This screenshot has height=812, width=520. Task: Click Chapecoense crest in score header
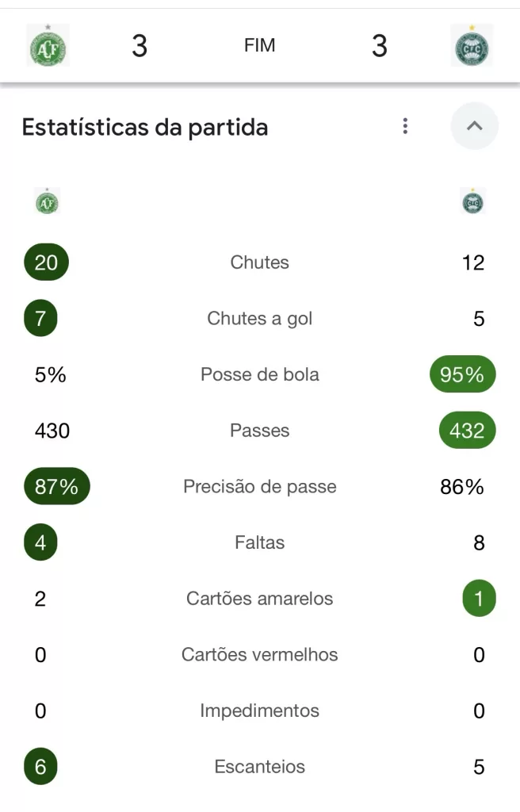pyautogui.click(x=48, y=45)
